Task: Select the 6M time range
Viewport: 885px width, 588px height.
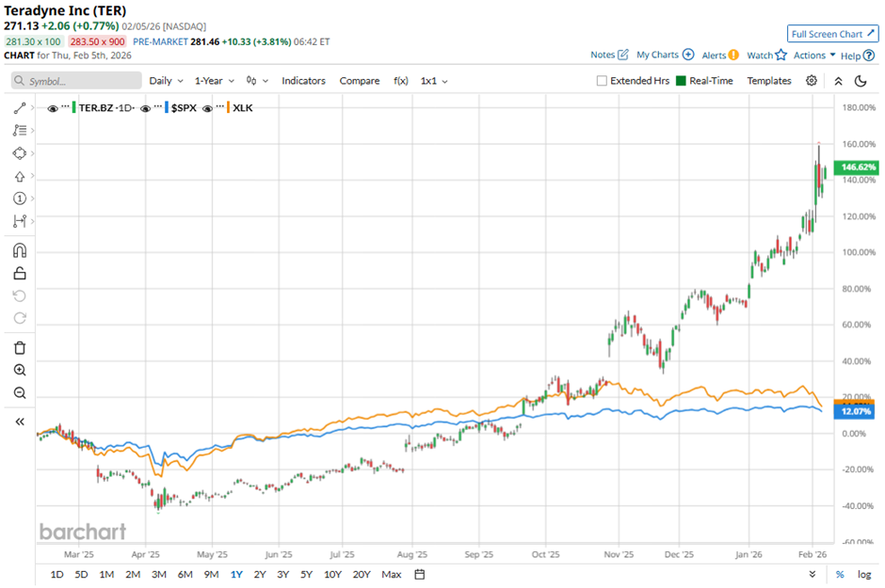Action: point(185,574)
